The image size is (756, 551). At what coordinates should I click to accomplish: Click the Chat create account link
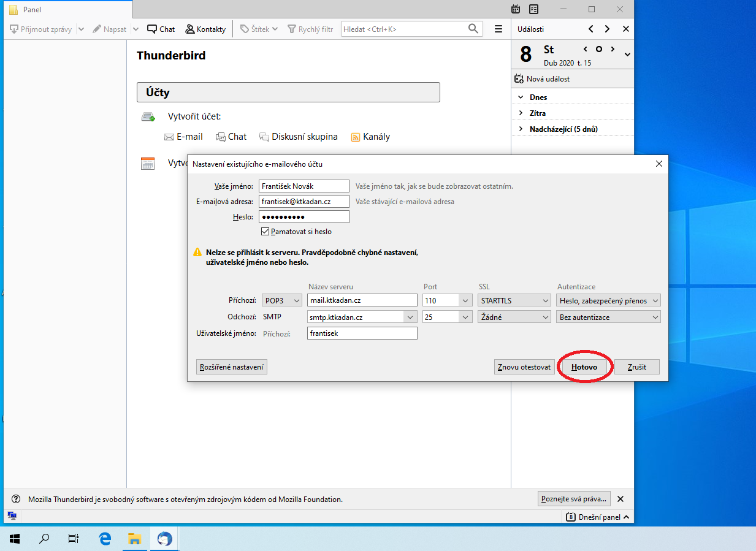[231, 137]
